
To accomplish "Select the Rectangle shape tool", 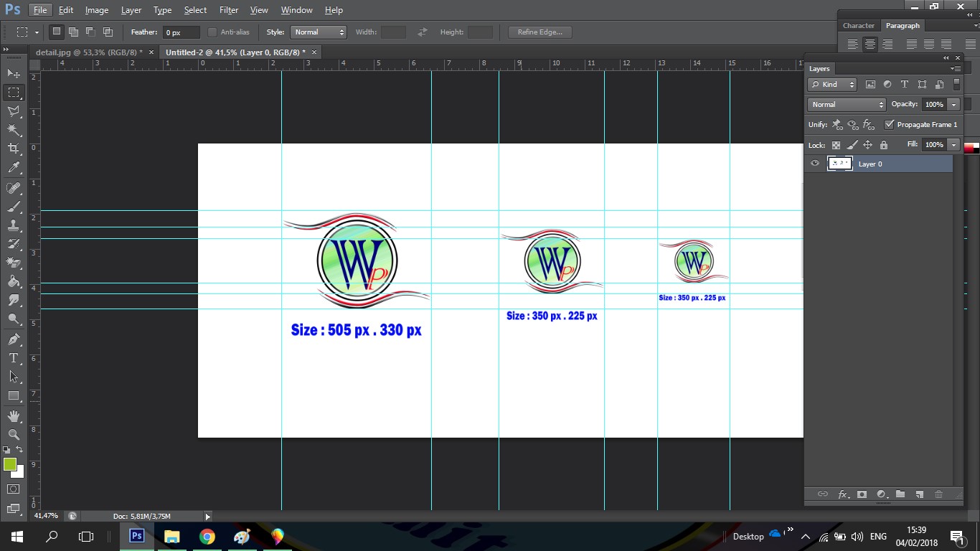I will click(x=14, y=395).
